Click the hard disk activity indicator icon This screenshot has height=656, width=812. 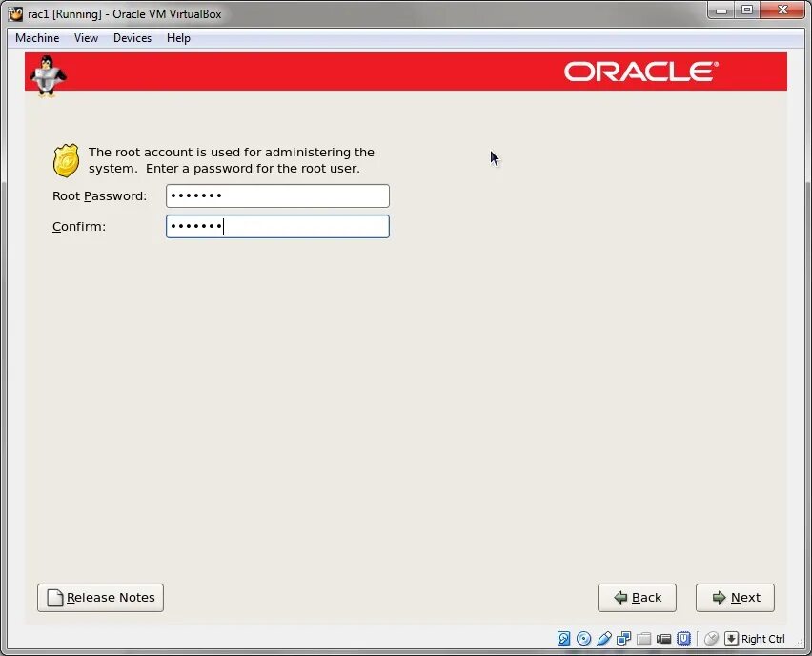tap(563, 639)
